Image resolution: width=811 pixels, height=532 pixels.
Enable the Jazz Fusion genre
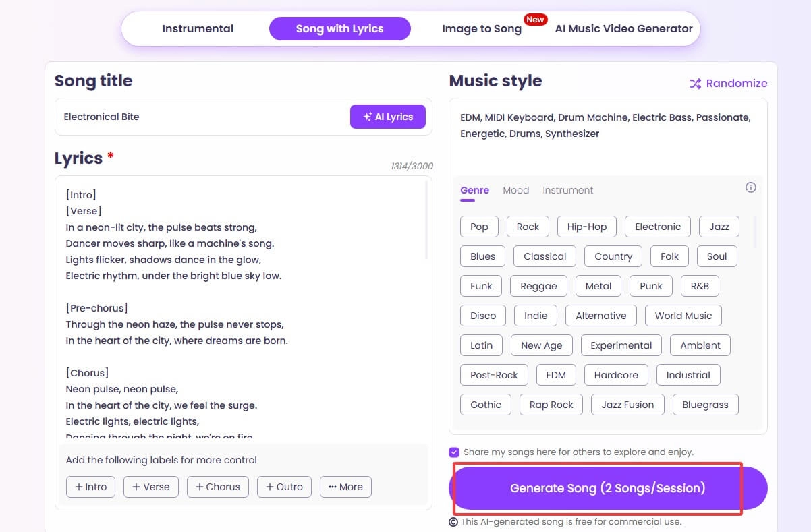tap(627, 405)
